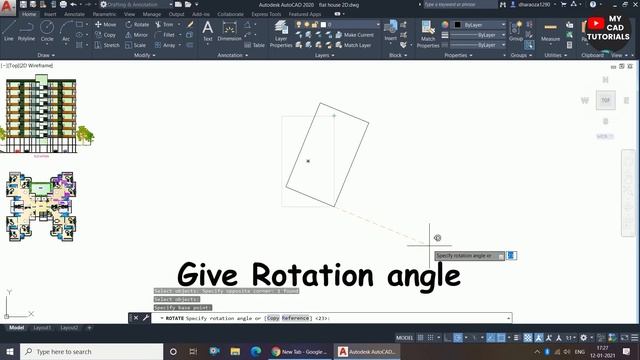This screenshot has width=640, height=360.
Task: Open the Insert ribbon tab
Action: coord(50,14)
